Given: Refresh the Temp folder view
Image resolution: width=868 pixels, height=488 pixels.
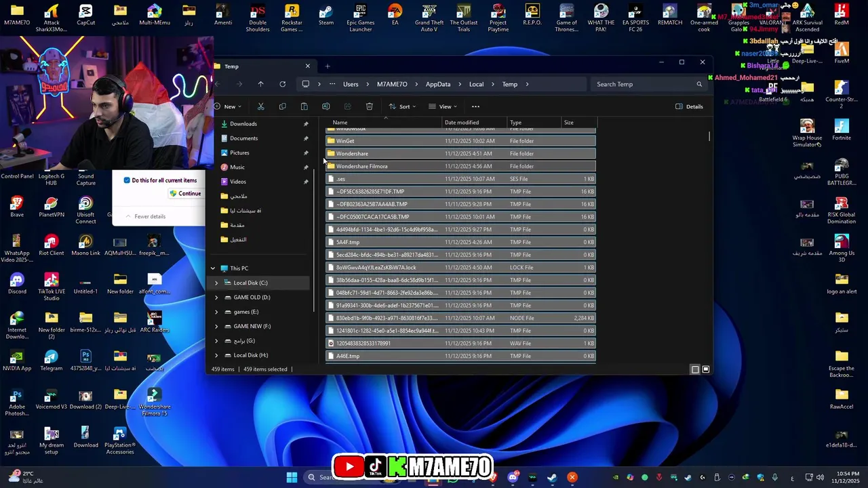Looking at the screenshot, I should 282,84.
